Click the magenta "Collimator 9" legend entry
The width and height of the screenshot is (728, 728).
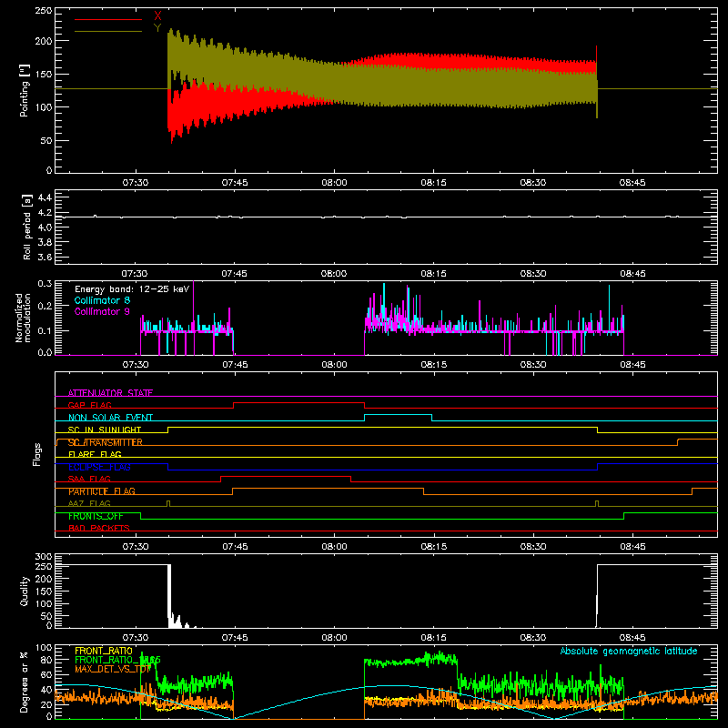[x=102, y=311]
